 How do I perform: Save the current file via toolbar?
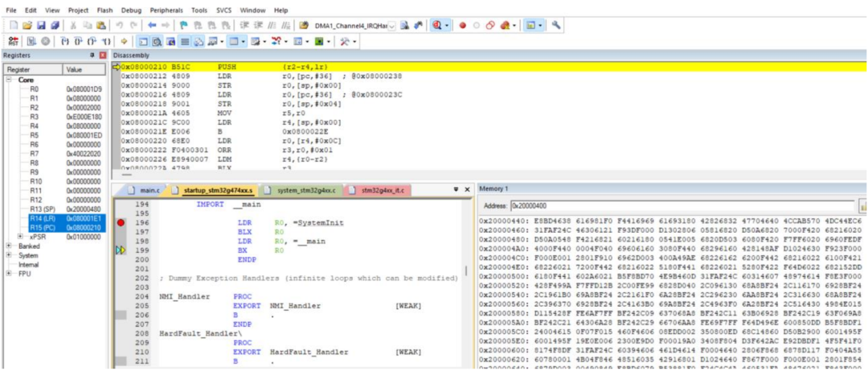coord(41,26)
